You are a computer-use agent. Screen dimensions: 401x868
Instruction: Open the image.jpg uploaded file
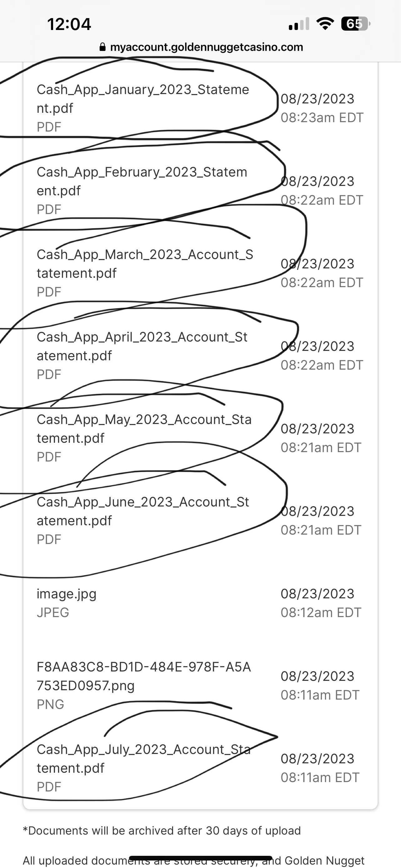click(x=67, y=594)
